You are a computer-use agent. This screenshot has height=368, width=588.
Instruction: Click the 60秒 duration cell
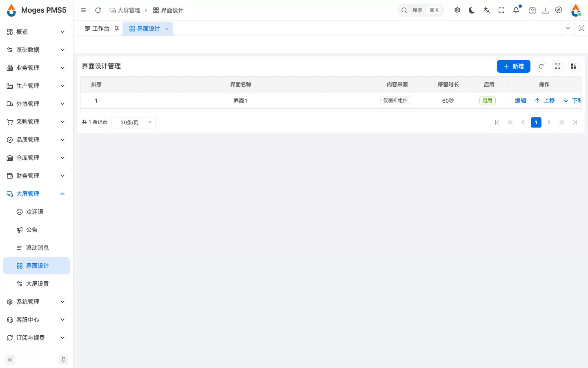[x=448, y=101]
